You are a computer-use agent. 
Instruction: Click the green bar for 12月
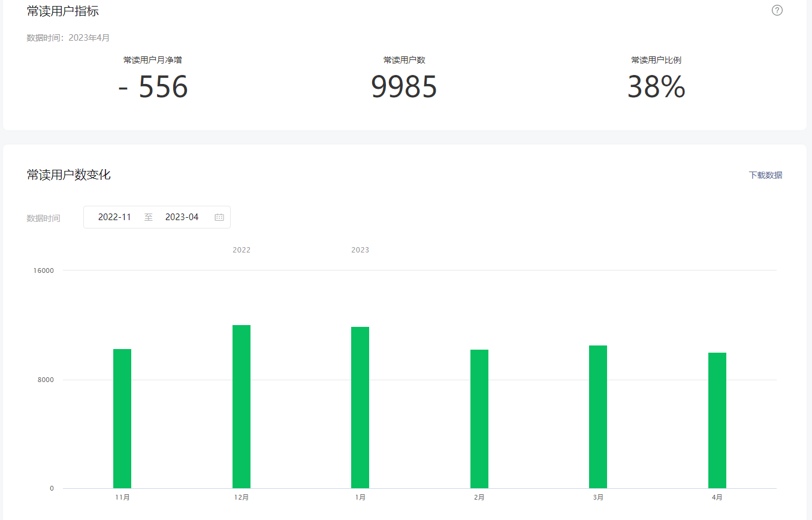click(x=242, y=407)
